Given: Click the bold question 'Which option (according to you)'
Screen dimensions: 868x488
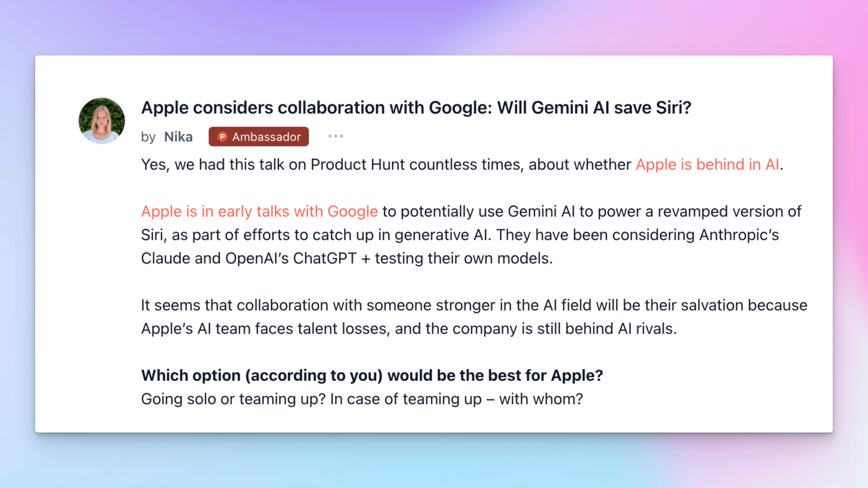Looking at the screenshot, I should [x=372, y=375].
